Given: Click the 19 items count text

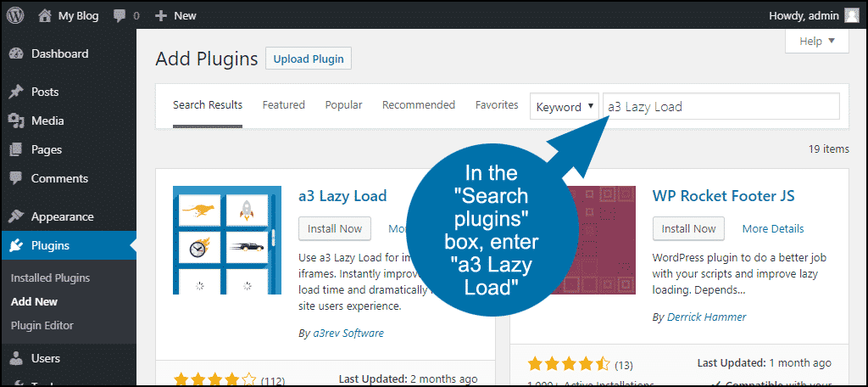Looking at the screenshot, I should (829, 149).
